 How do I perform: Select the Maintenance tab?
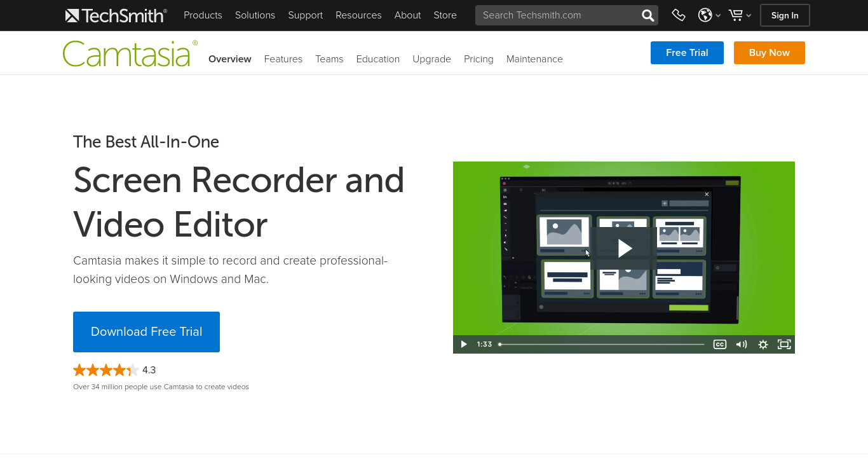[534, 59]
